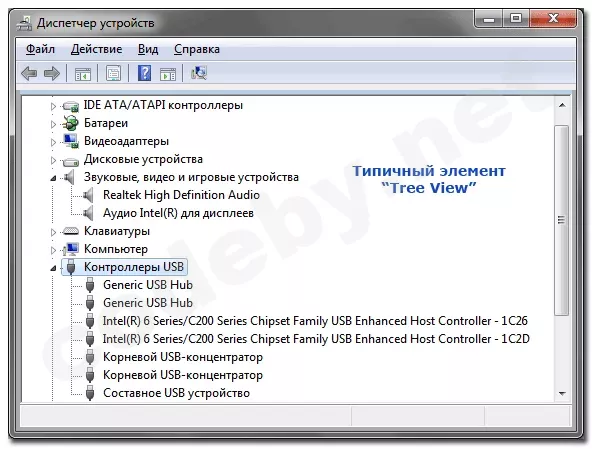Maximize the Диспетчер устройств window
The width and height of the screenshot is (592, 449).
click(x=516, y=19)
